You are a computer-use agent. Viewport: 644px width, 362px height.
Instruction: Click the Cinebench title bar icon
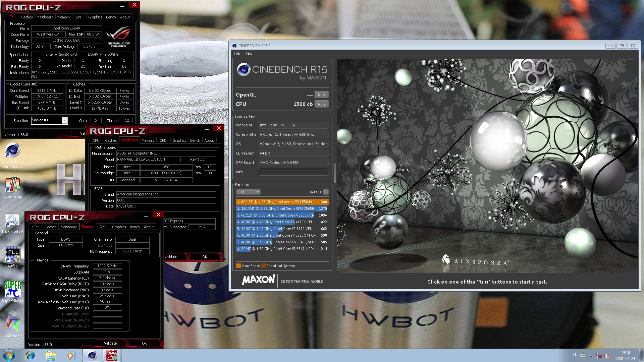pyautogui.click(x=234, y=46)
